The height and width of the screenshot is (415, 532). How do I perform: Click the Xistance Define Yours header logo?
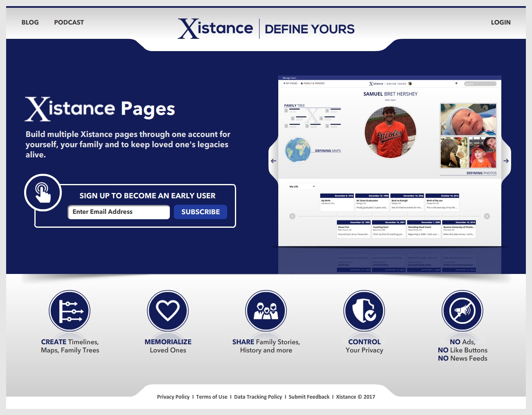[266, 29]
